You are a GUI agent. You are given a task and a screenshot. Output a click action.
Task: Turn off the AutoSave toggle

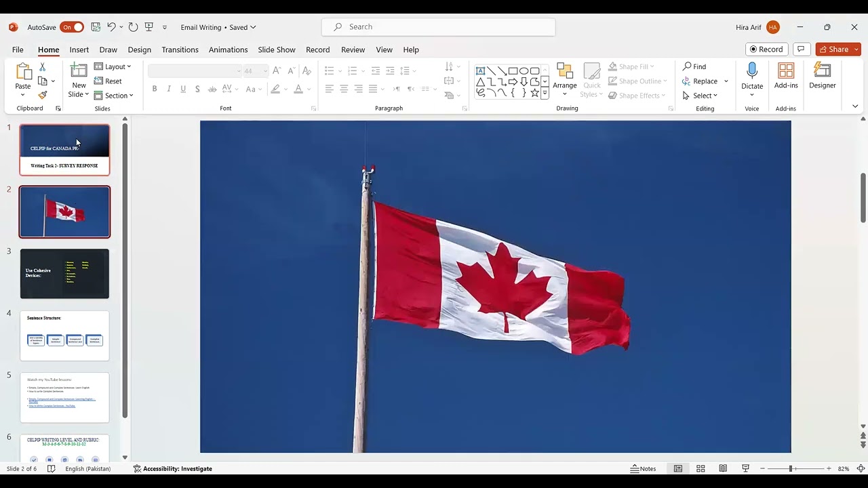pyautogui.click(x=72, y=27)
